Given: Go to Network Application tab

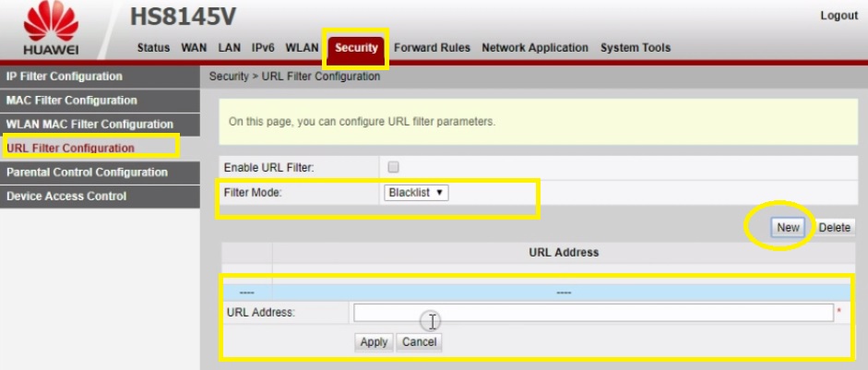Looking at the screenshot, I should click(535, 48).
